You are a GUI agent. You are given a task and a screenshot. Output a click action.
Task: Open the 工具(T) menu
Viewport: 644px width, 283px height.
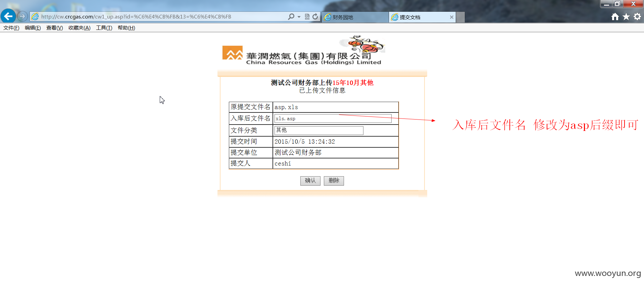[x=104, y=28]
